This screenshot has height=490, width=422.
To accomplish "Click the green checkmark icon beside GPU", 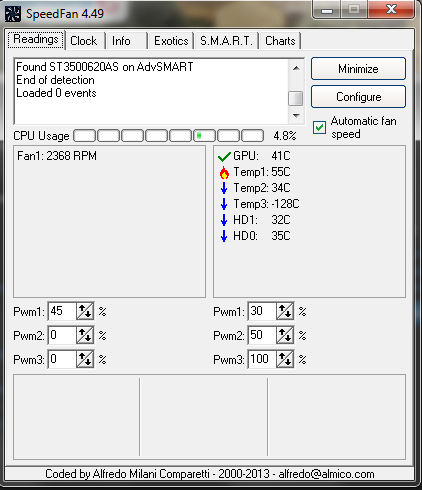I will [x=224, y=156].
